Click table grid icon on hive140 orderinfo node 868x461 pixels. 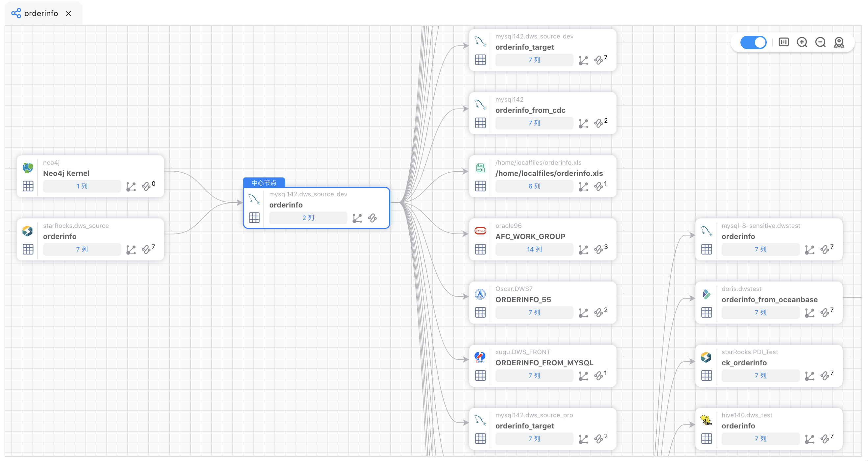(x=706, y=439)
